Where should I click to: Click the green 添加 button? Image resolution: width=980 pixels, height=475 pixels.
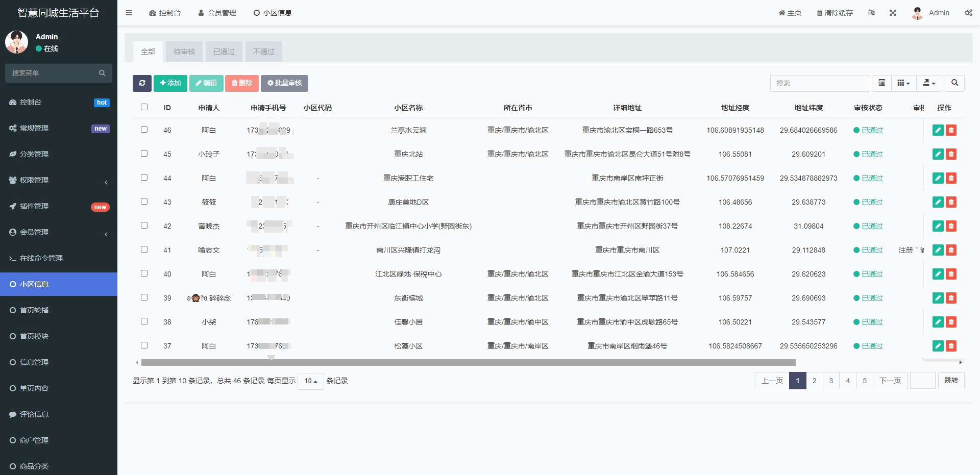point(170,83)
